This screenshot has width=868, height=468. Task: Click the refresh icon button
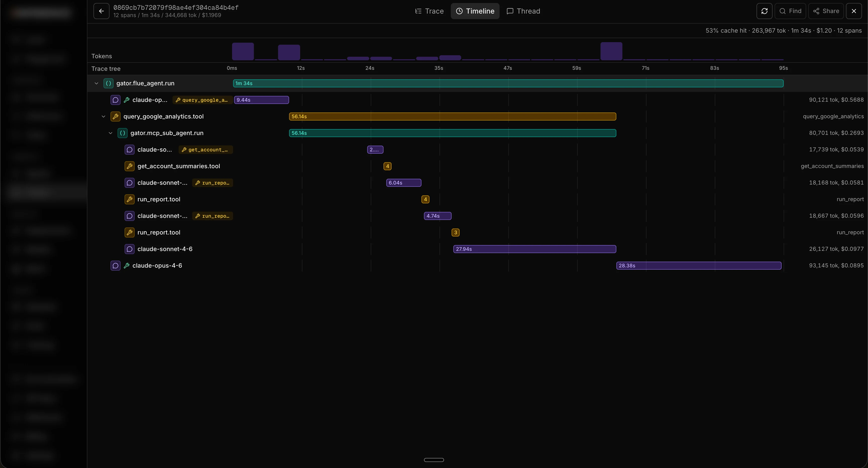764,11
